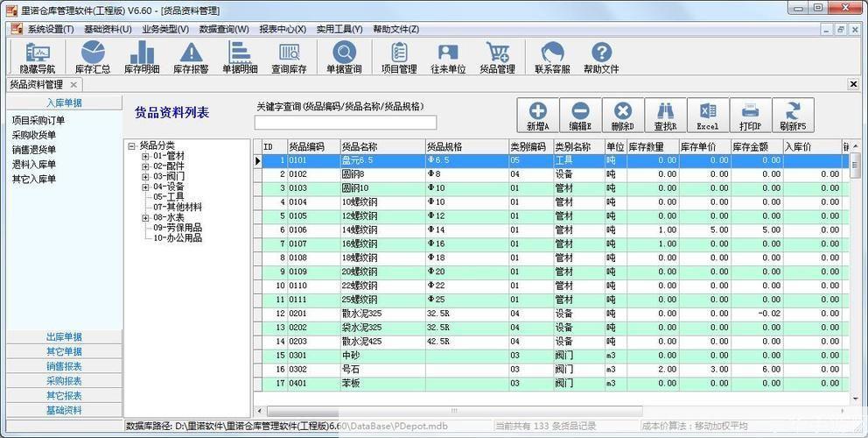Open 库存汇总 pie chart icon

pos(93,57)
